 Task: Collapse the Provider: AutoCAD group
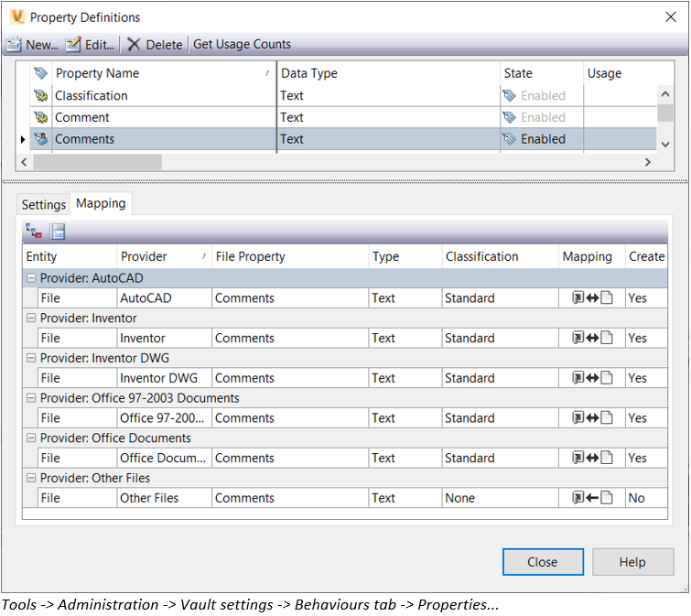[31, 278]
